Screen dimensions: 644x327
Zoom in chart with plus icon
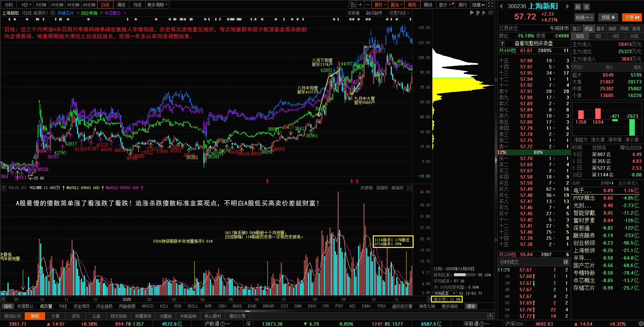tap(360, 5)
